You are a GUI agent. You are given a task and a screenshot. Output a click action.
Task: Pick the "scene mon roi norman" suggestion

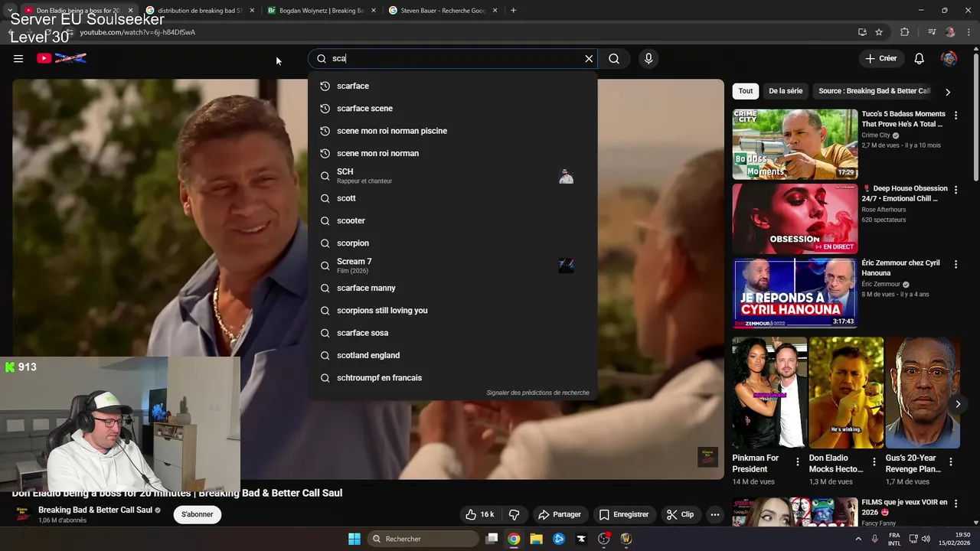(x=452, y=153)
